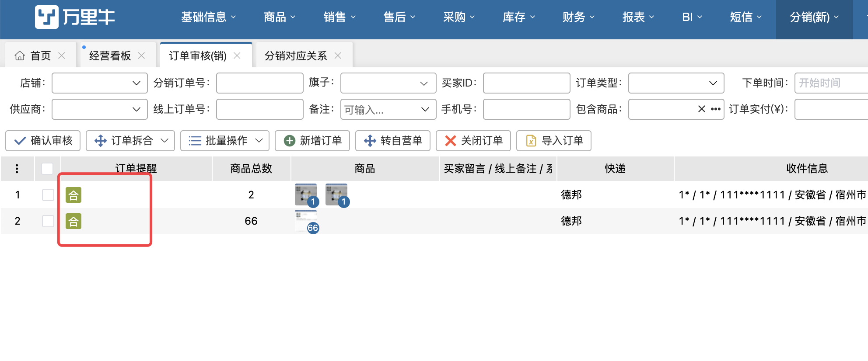868x361 pixels.
Task: Click the 下单时间 开始时间 field
Action: coord(831,83)
